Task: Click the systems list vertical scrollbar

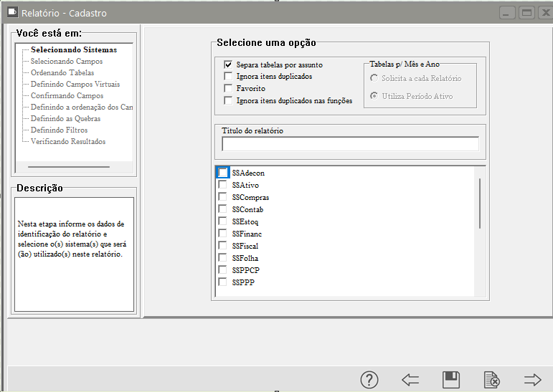Action: coord(480,203)
